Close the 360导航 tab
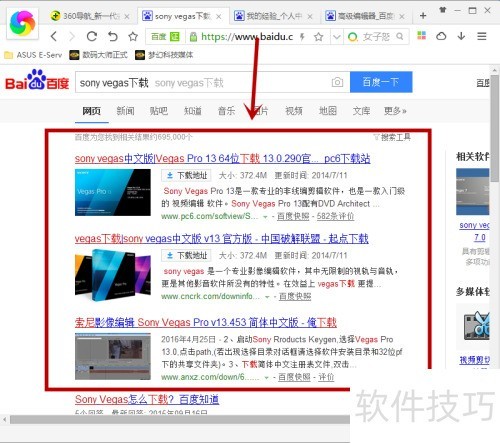 point(127,16)
